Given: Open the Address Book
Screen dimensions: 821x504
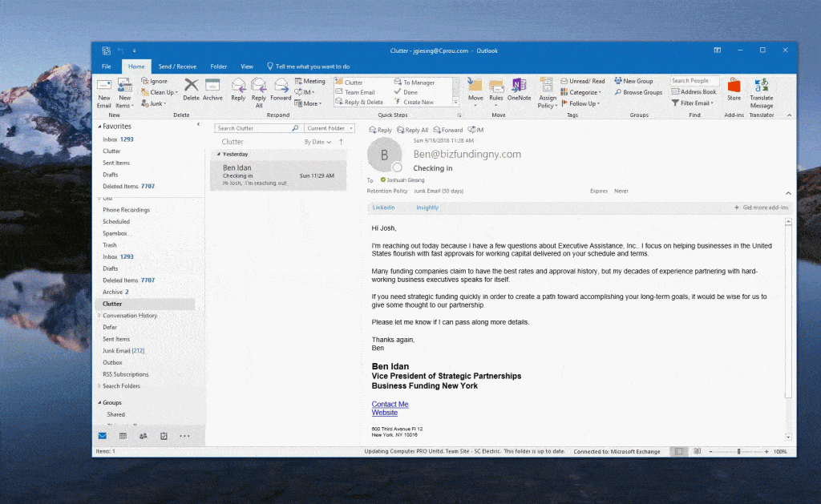Looking at the screenshot, I should click(694, 91).
